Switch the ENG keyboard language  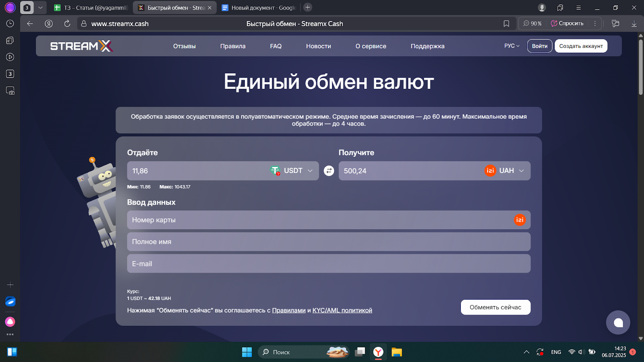point(556,352)
